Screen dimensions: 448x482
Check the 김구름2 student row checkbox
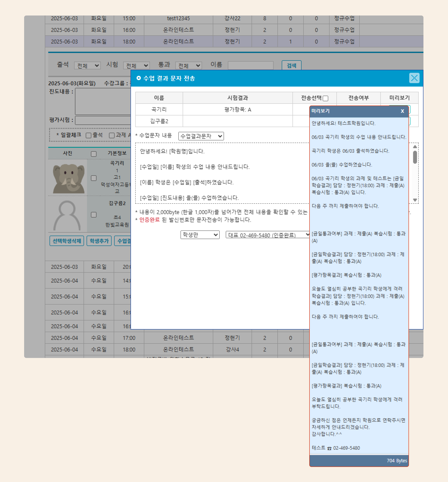click(x=93, y=215)
